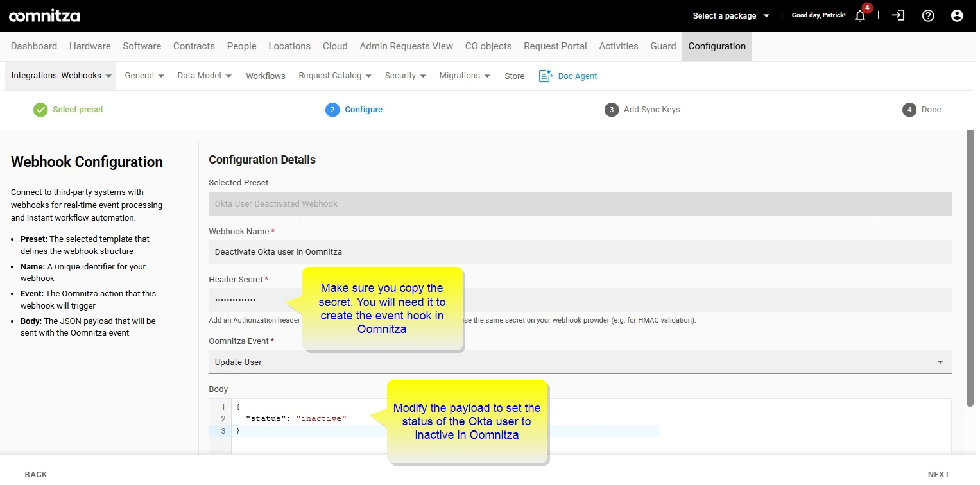Open the Request Portal tab
The width and height of the screenshot is (980, 485).
(x=555, y=46)
